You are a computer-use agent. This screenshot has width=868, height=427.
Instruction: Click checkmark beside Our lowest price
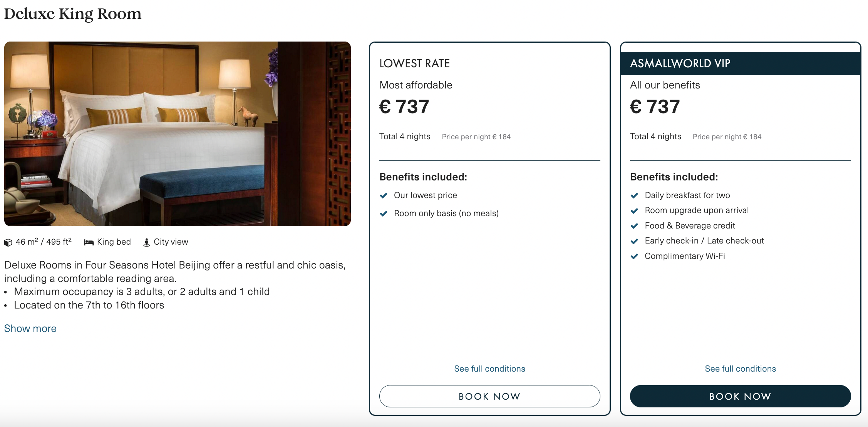click(384, 195)
